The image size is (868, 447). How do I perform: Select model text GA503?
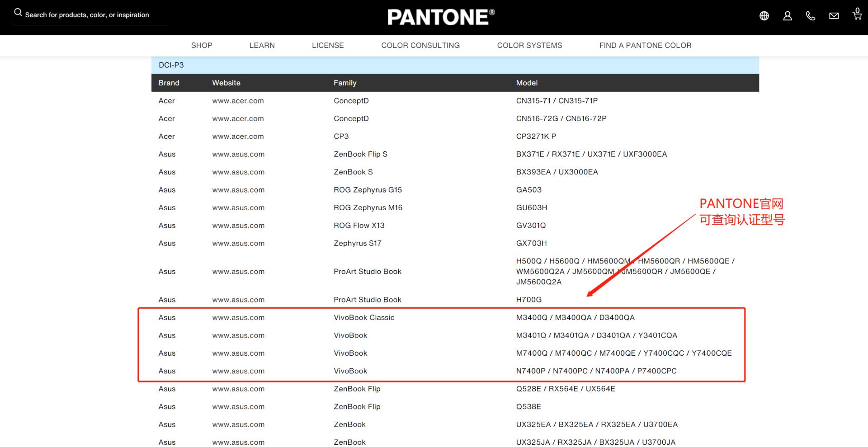[x=529, y=190]
